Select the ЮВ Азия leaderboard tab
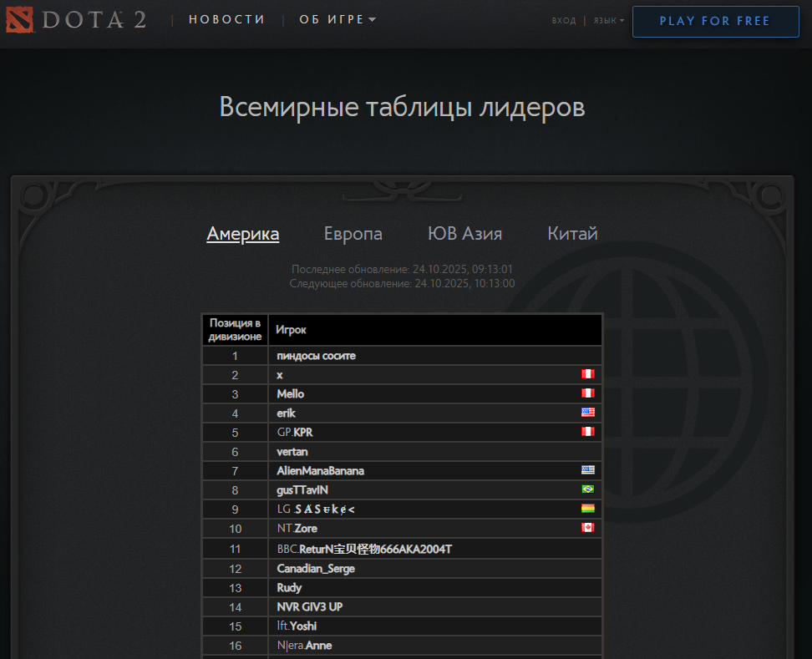The width and height of the screenshot is (812, 659). (464, 234)
